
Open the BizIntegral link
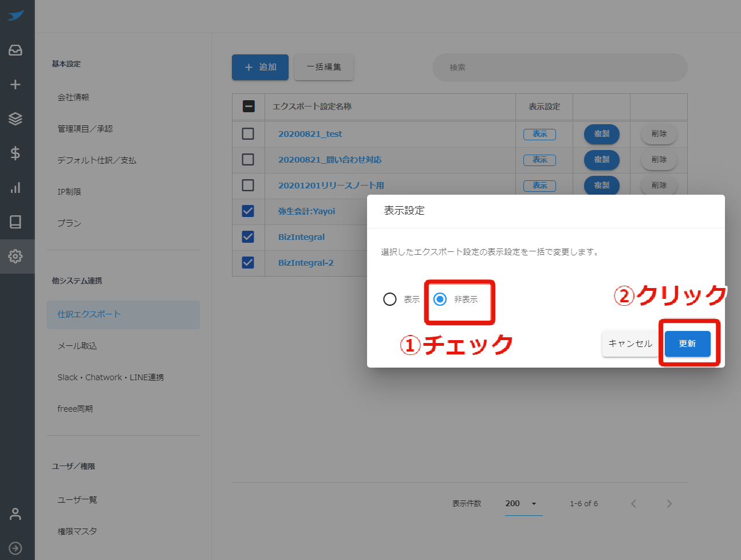301,237
